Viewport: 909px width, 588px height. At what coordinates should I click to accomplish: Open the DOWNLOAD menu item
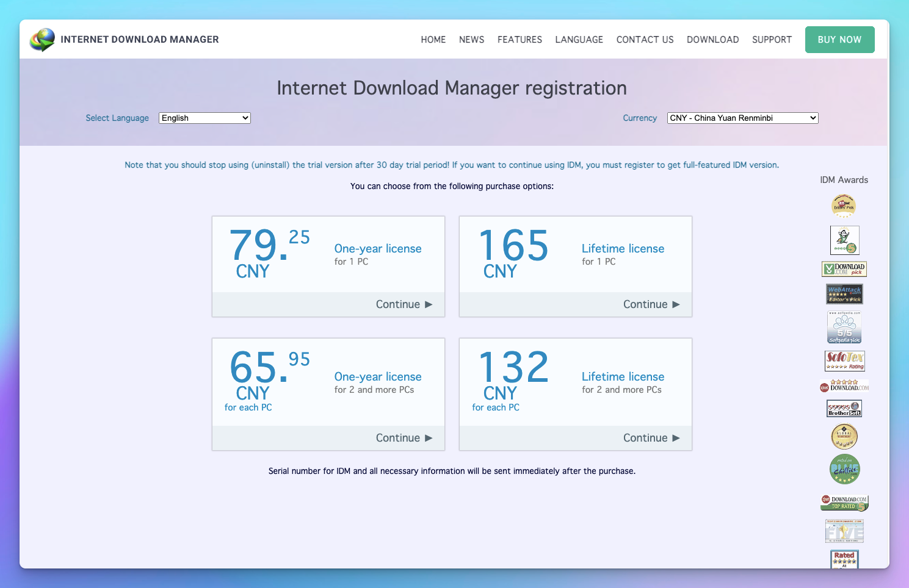tap(713, 40)
